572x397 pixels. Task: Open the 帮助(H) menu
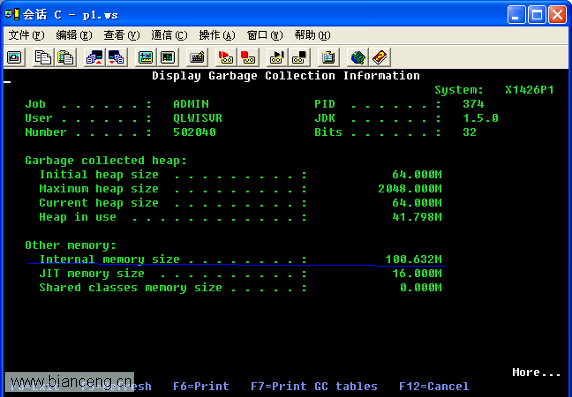[x=312, y=35]
